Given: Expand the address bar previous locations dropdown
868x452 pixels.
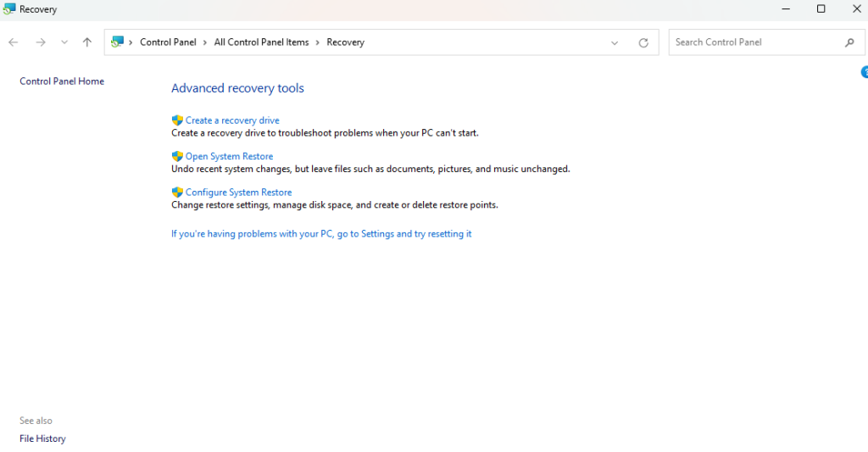Looking at the screenshot, I should pos(615,42).
